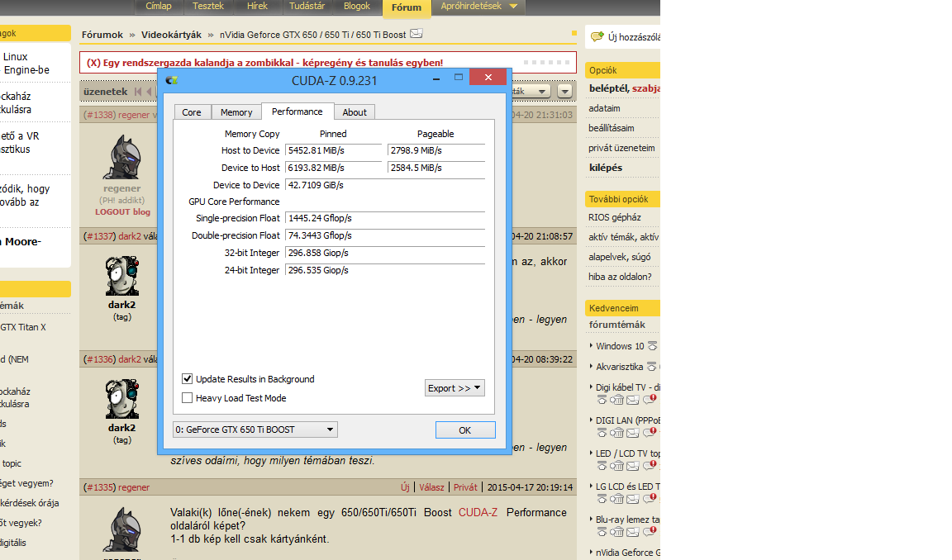This screenshot has height=560, width=952.
Task: Click the 32-bit Integer value 296.858 Giop/s
Action: (x=385, y=253)
